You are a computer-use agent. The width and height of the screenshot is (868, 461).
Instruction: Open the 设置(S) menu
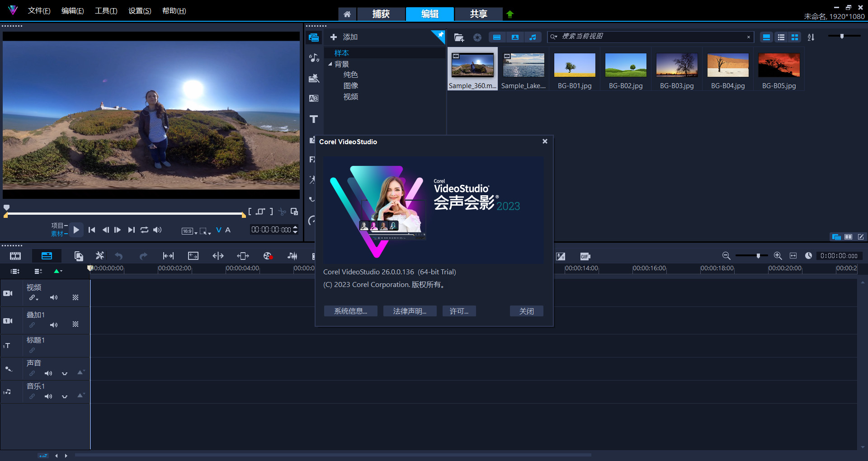(140, 10)
